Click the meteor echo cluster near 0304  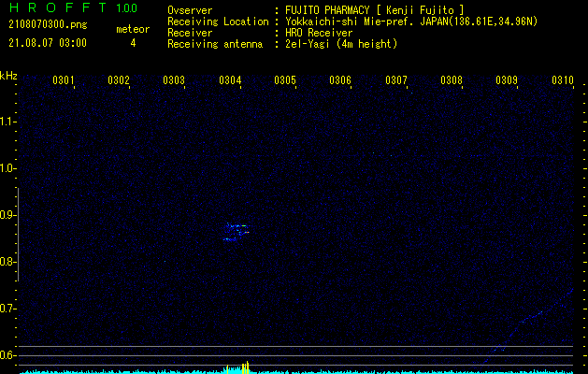pos(237,232)
